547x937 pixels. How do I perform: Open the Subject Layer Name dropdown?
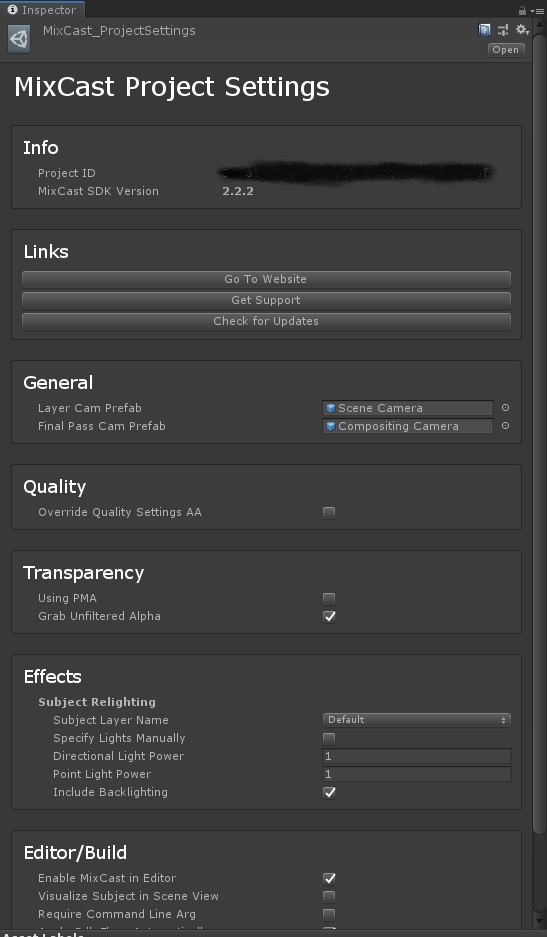click(417, 720)
